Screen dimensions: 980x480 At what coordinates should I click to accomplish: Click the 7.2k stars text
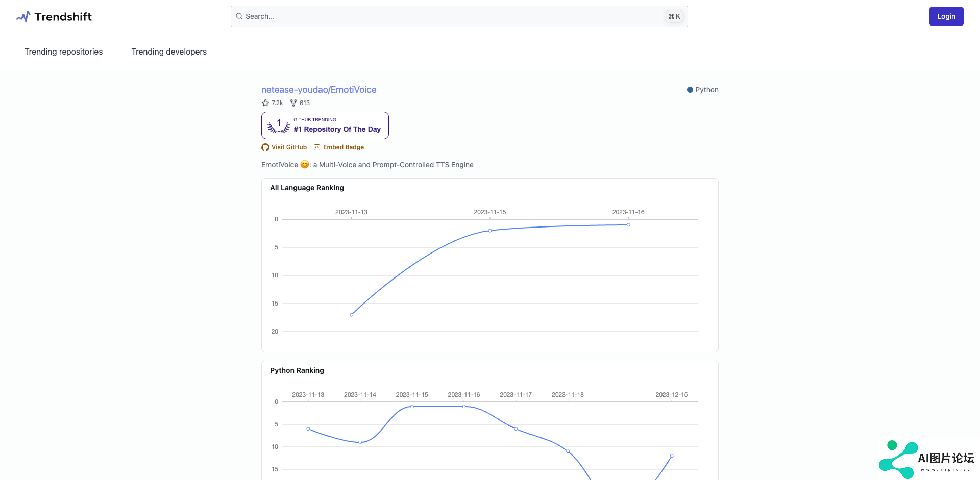tap(277, 103)
